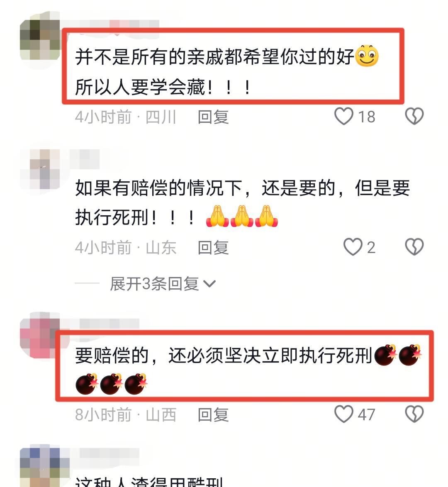The width and height of the screenshot is (448, 487).
Task: Open second commenter's avatar from 山东
Action: [40, 169]
